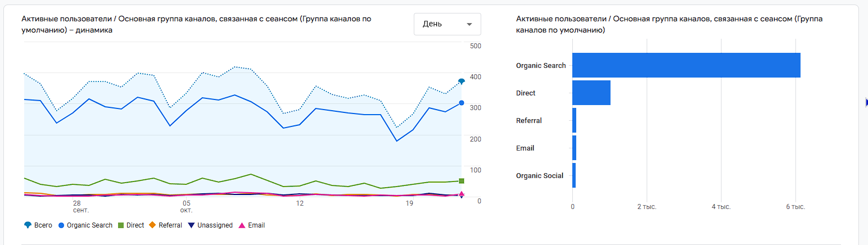Click the arrow in the День selector
The image size is (868, 245).
(x=469, y=24)
